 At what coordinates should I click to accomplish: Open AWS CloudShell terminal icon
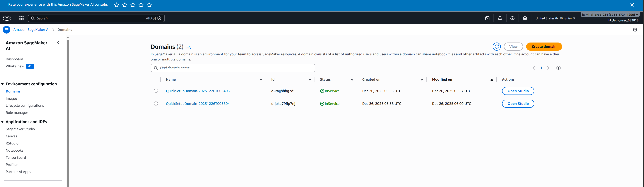487,18
